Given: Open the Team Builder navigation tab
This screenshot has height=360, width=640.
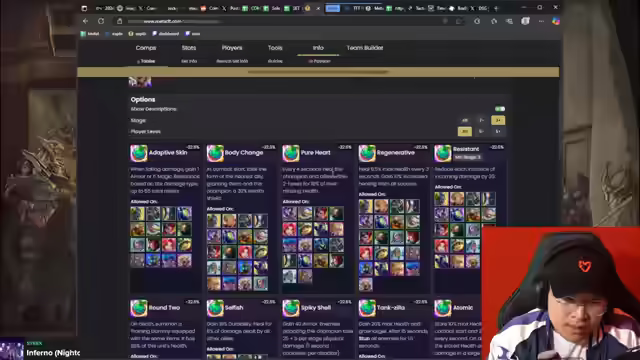Looking at the screenshot, I should coord(364,48).
